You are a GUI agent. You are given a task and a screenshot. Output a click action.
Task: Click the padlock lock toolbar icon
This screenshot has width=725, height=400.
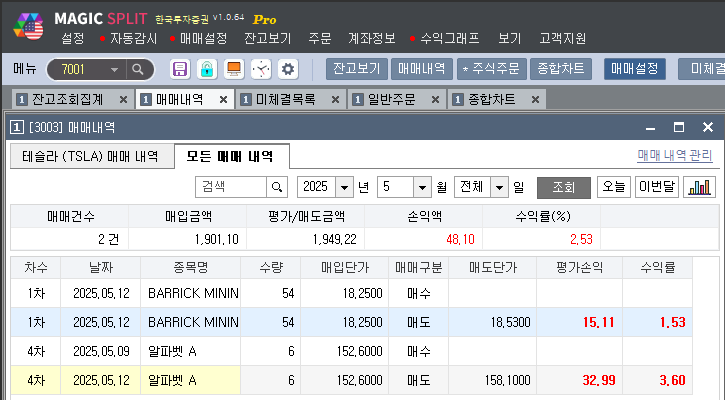click(207, 69)
